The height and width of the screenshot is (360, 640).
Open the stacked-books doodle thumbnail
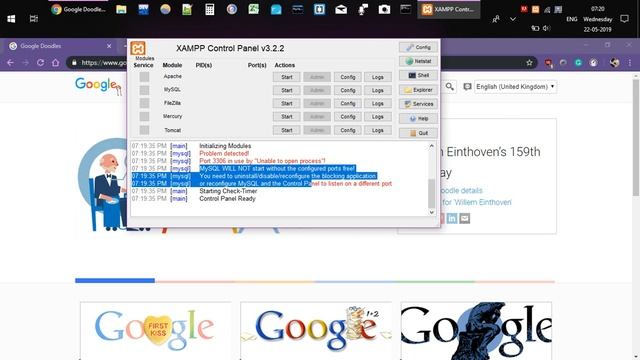coord(316,330)
